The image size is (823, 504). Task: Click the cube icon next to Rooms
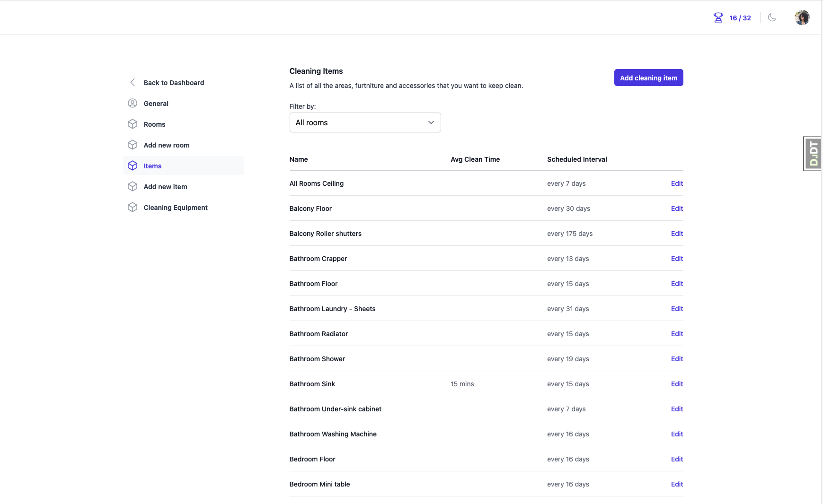[133, 124]
